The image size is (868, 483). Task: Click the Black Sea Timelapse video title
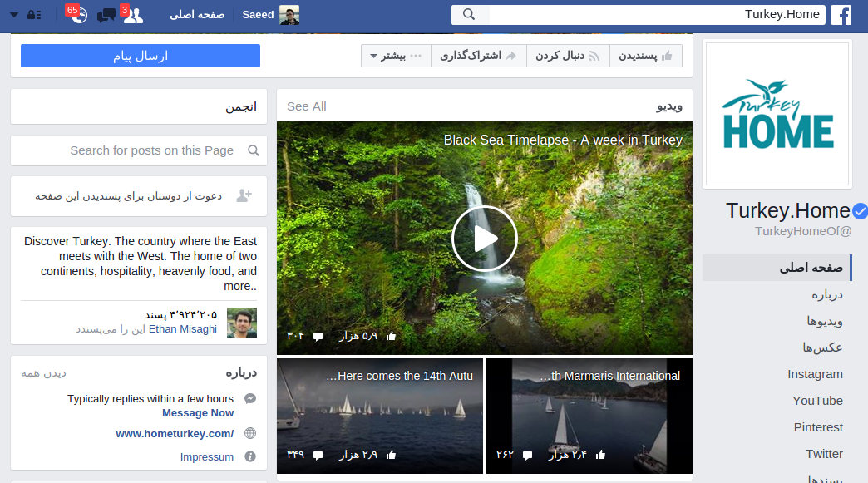pyautogui.click(x=563, y=140)
